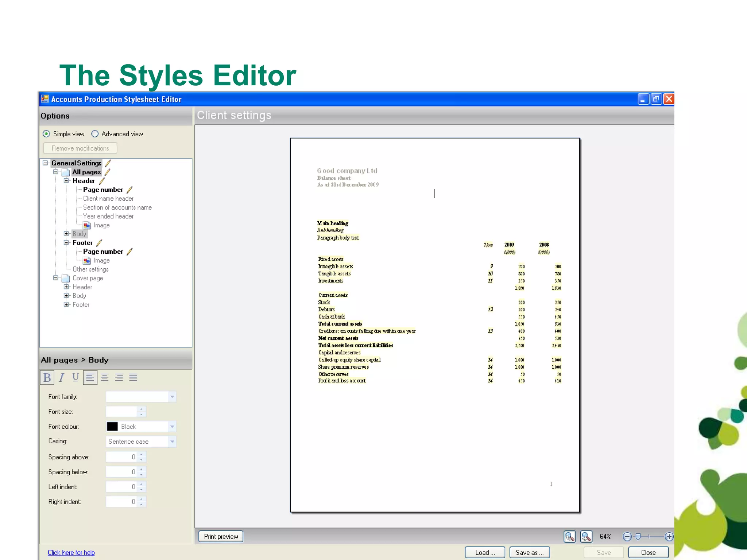Viewport: 747px width, 560px height.
Task: Click Save as button
Action: 530,552
